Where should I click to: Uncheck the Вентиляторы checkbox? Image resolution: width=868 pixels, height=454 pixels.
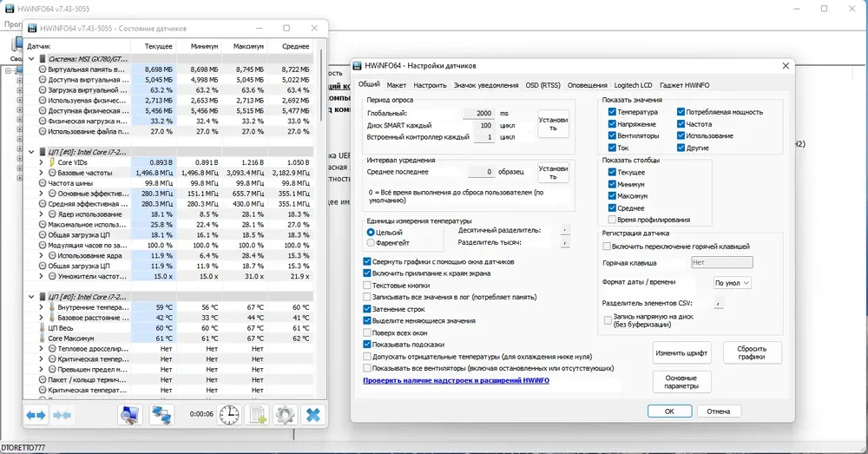pos(613,136)
